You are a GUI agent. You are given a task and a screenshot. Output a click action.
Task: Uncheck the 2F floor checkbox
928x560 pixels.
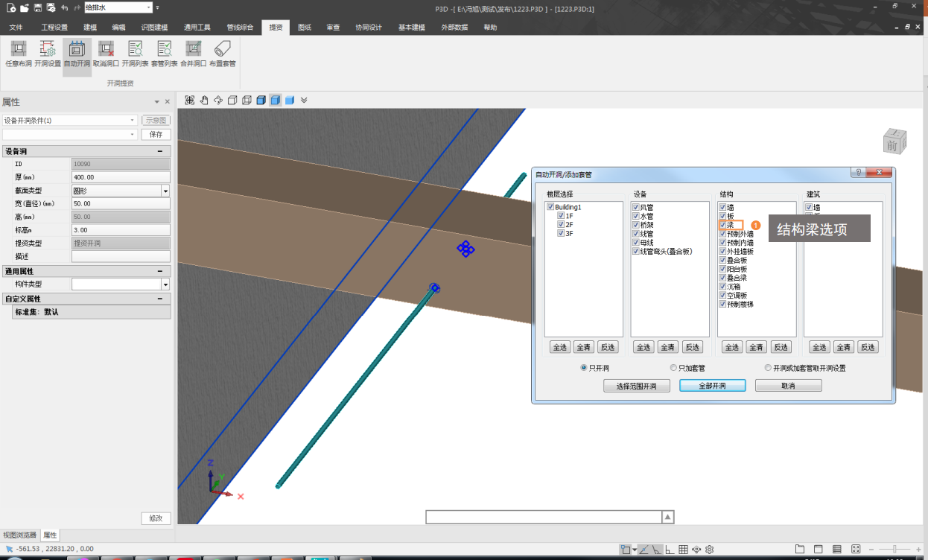point(561,224)
